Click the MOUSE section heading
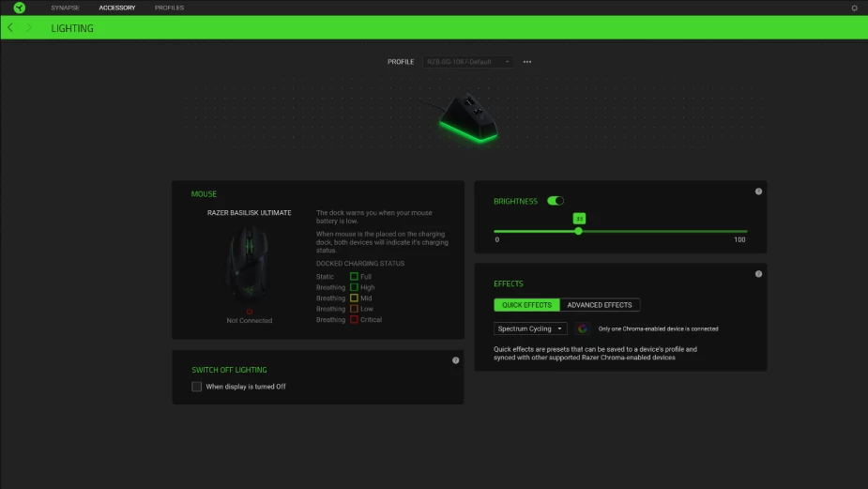The height and width of the screenshot is (489, 868). pyautogui.click(x=204, y=194)
